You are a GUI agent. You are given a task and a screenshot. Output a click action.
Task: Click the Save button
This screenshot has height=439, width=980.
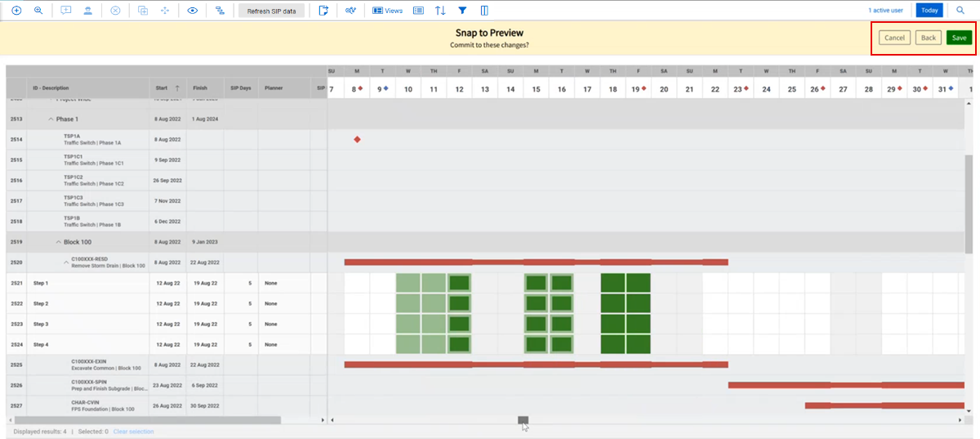point(959,38)
